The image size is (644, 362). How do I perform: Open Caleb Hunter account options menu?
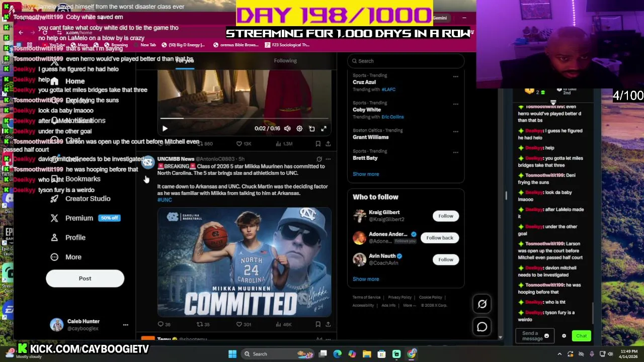click(x=126, y=325)
